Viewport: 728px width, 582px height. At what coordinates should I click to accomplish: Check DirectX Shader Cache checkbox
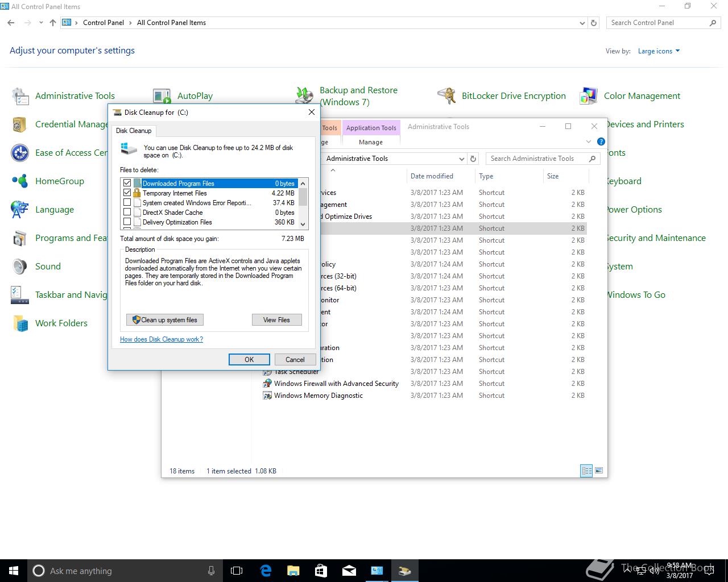[x=127, y=212]
